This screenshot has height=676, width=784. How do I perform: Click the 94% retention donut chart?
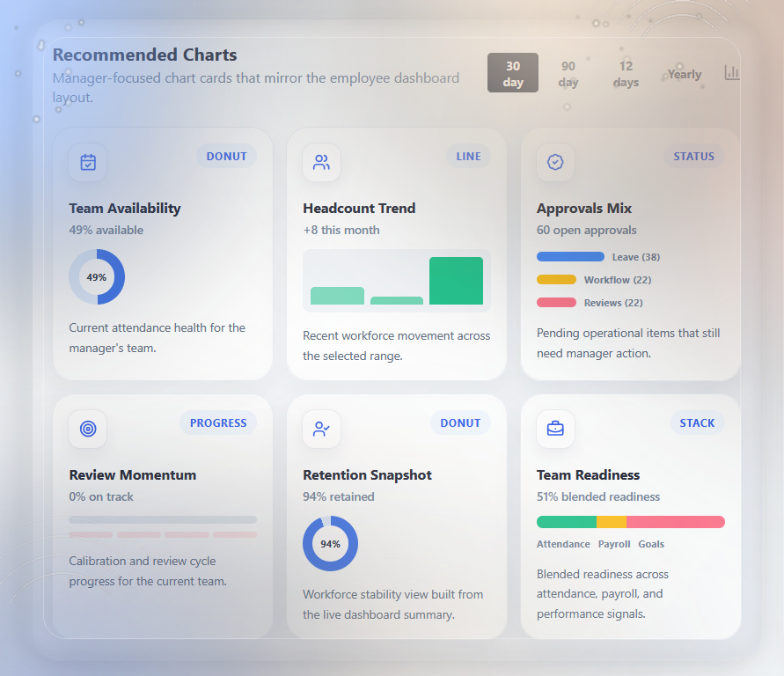coord(331,543)
